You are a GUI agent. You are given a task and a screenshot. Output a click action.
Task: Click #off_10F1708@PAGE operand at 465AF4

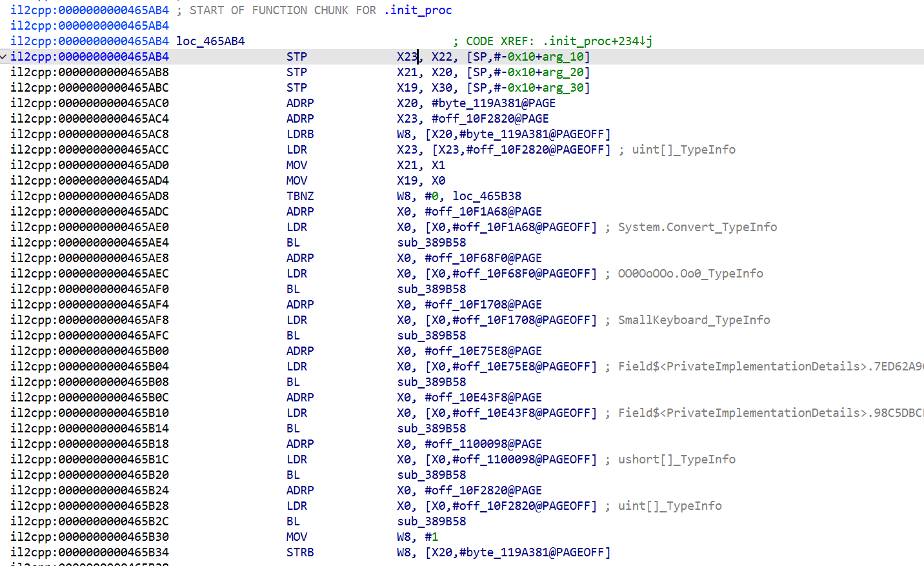pos(483,305)
